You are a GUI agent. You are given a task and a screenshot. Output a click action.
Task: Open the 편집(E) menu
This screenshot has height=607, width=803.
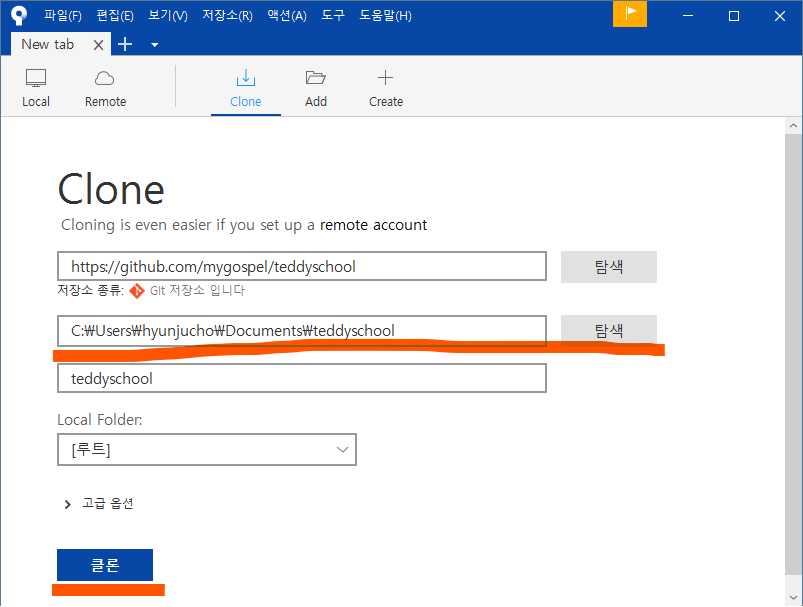(x=115, y=16)
